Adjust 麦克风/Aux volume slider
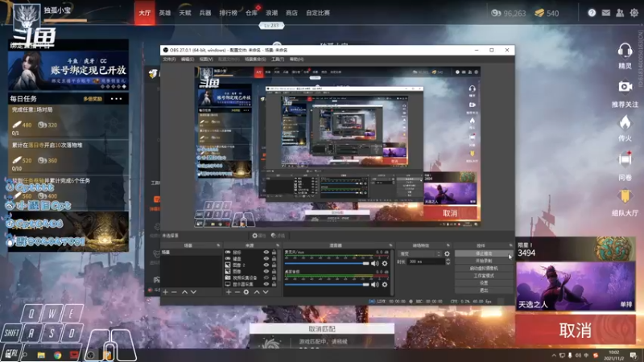 tap(327, 263)
